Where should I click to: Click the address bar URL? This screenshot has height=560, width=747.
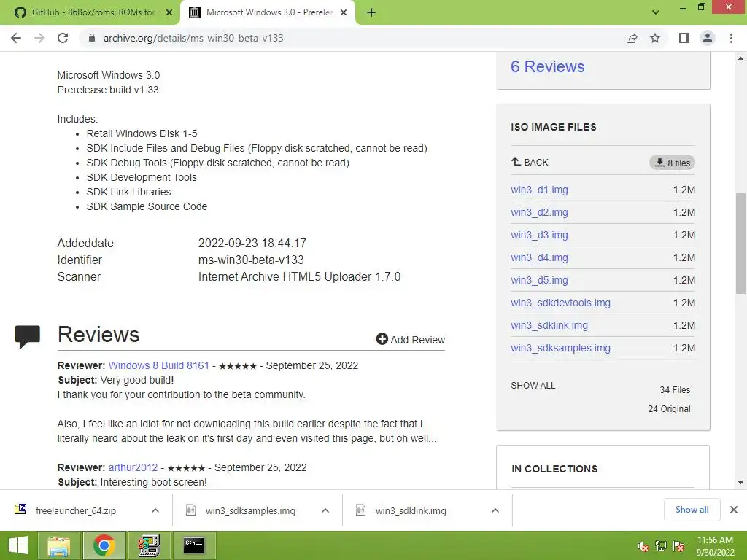193,38
